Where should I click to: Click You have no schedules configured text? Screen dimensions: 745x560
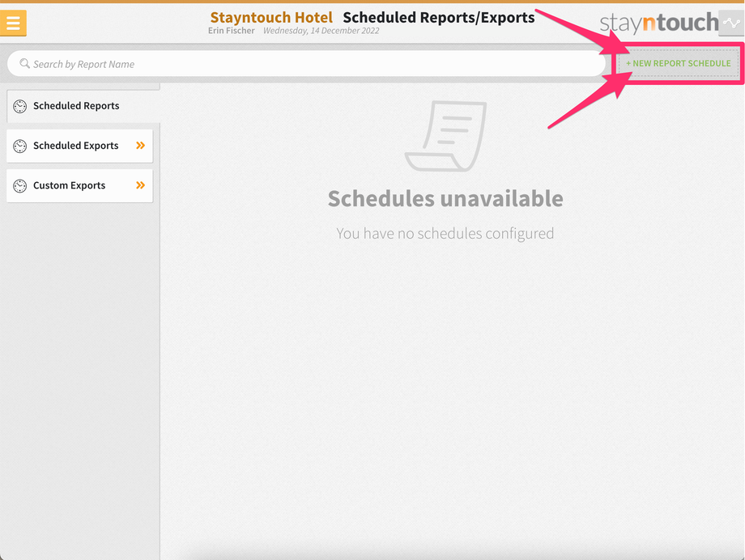445,233
